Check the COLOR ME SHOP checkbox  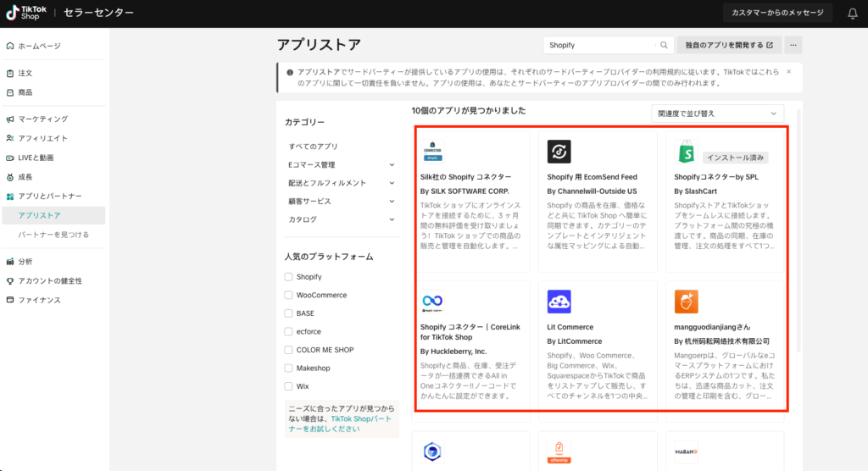288,350
